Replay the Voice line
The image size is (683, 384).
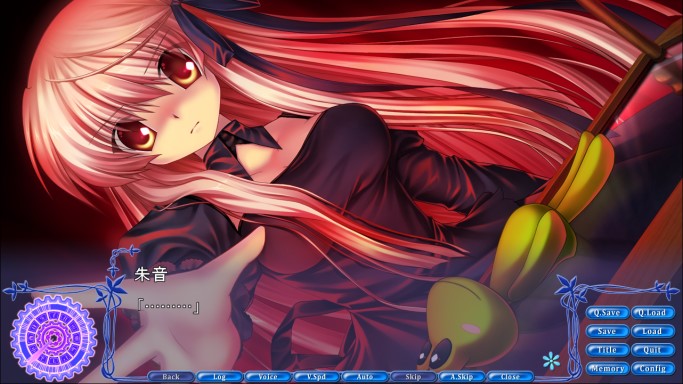(x=267, y=377)
